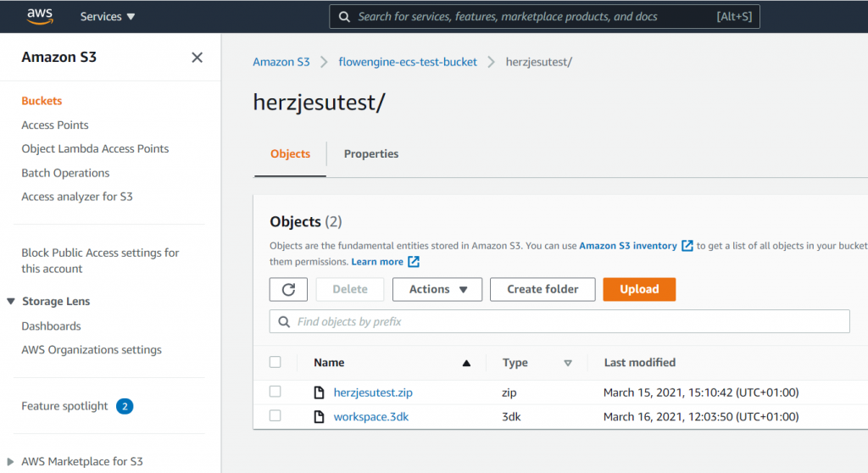The image size is (868, 473).
Task: Click the 'zip' type cell
Action: coord(509,392)
